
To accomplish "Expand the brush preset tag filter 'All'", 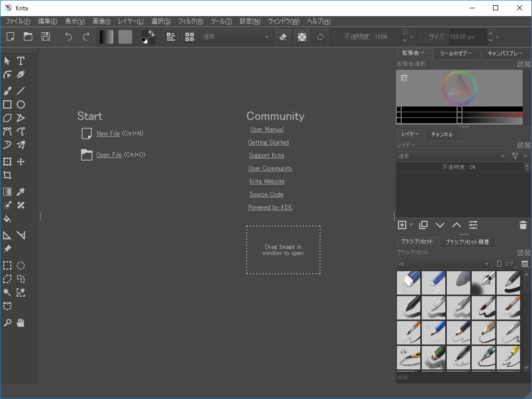I will point(443,264).
